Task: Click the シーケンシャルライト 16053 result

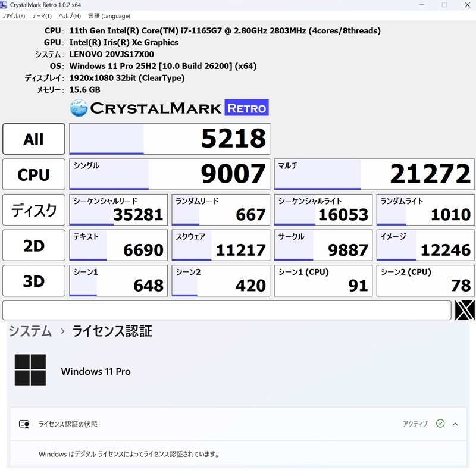Action: click(323, 210)
